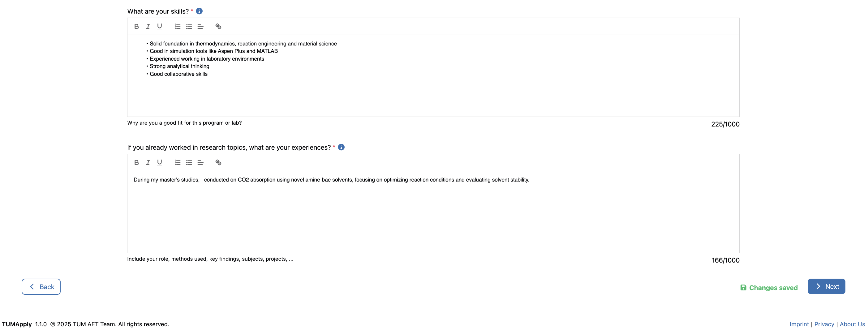Open the Imprint page
Screen dimensions: 868x334
point(799,324)
